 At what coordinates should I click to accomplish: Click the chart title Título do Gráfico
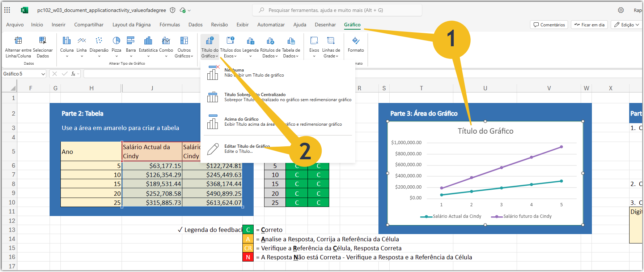[x=485, y=131]
